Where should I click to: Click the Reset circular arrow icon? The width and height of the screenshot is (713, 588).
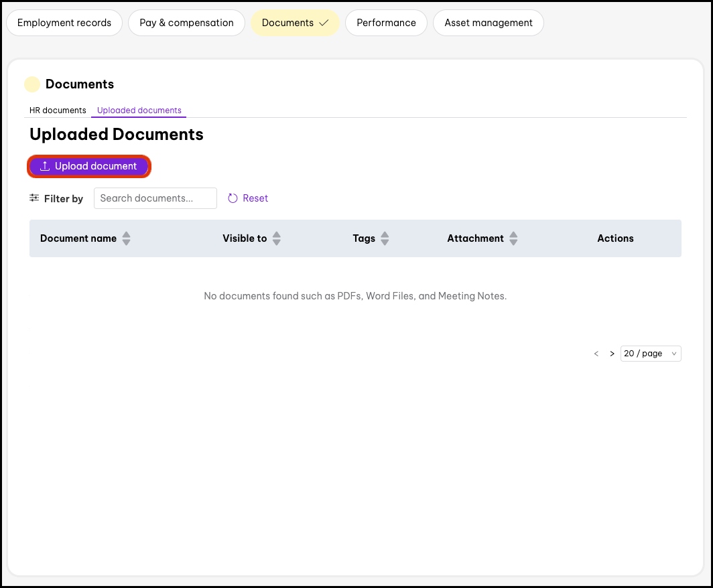tap(233, 198)
